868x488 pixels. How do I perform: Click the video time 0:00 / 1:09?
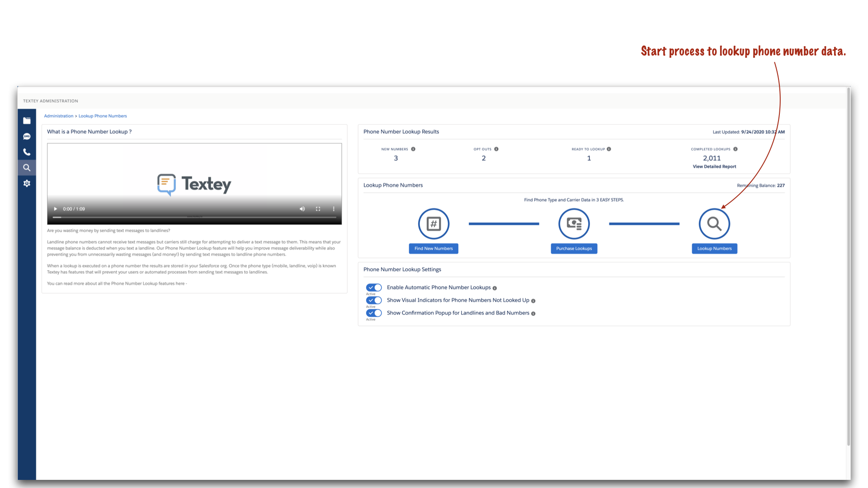coord(74,209)
